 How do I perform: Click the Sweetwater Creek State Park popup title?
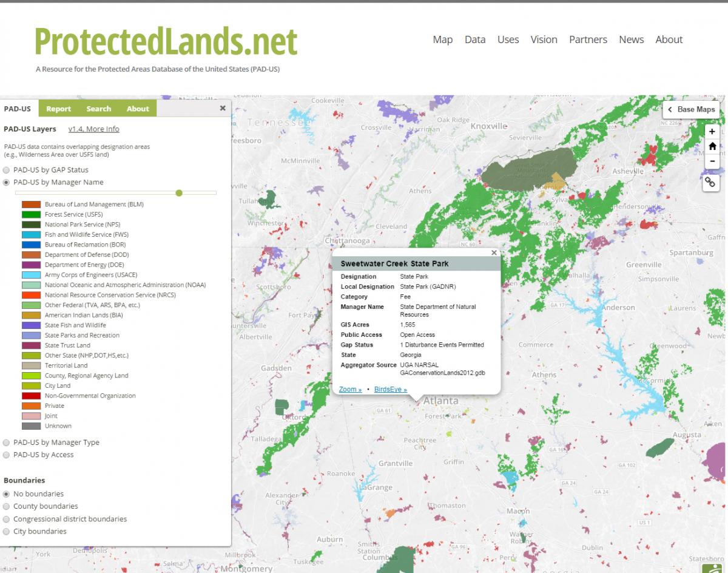[x=394, y=264]
